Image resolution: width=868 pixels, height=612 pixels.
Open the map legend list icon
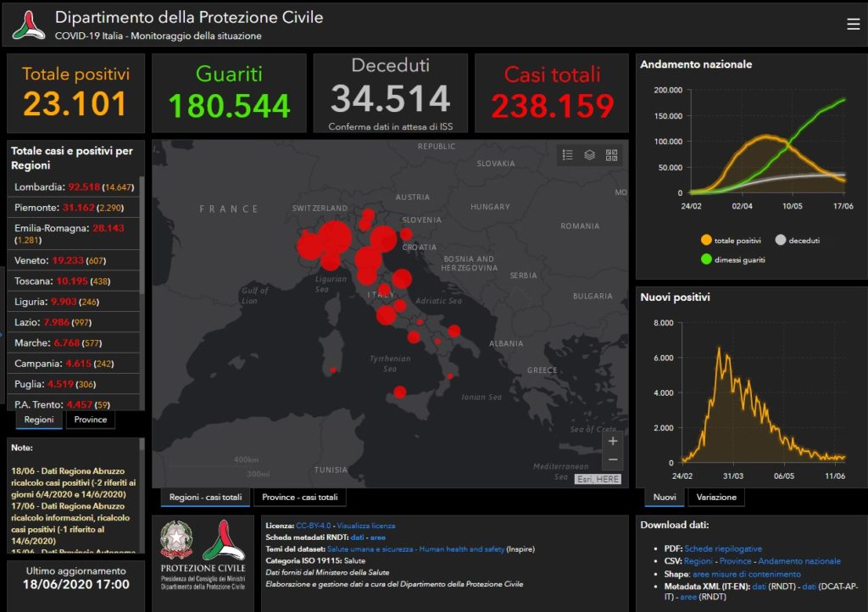[x=568, y=155]
